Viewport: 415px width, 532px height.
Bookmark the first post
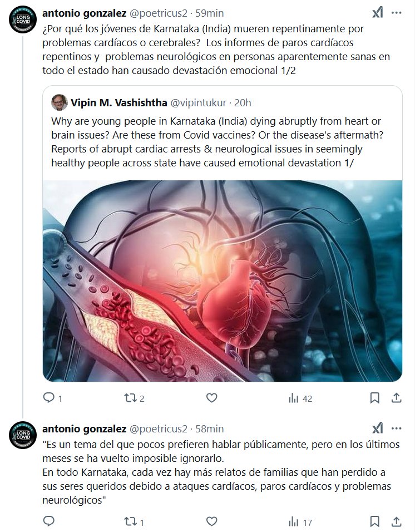click(375, 398)
